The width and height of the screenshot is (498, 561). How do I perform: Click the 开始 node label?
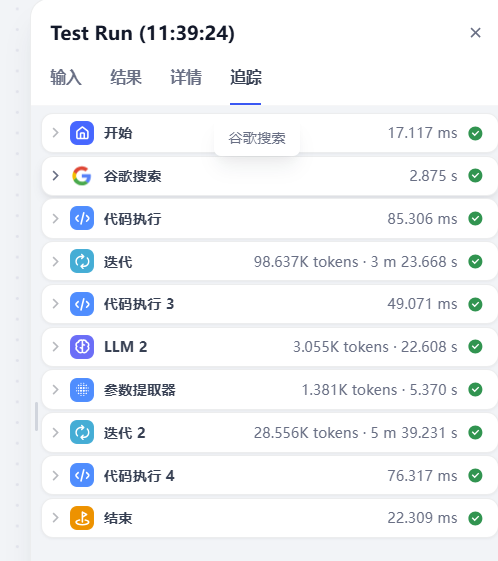118,133
